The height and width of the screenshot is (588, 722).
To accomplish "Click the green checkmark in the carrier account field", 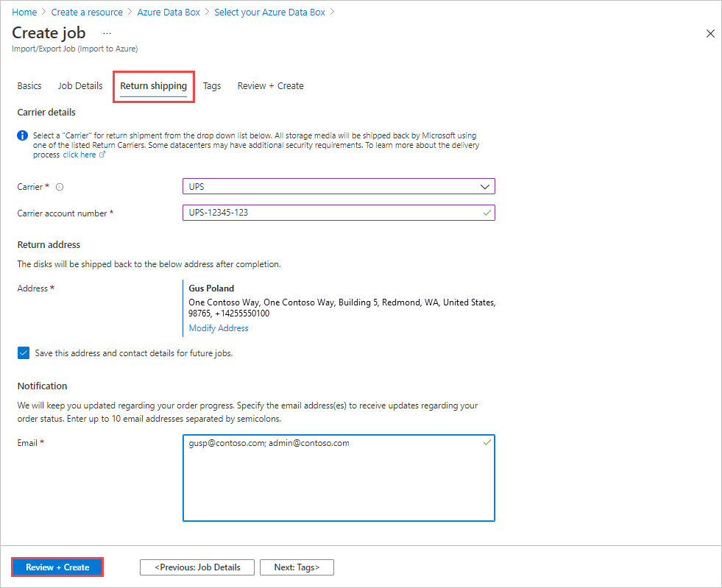I will pos(486,213).
